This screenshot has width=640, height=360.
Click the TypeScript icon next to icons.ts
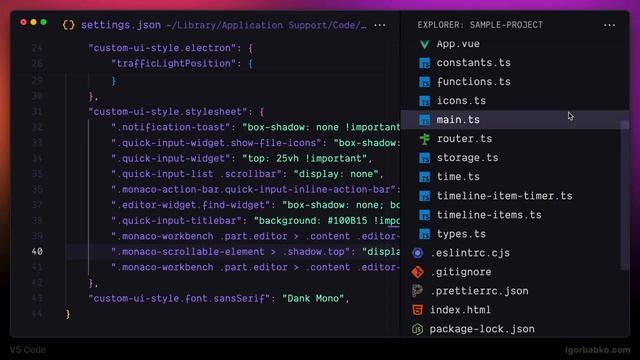tap(424, 101)
